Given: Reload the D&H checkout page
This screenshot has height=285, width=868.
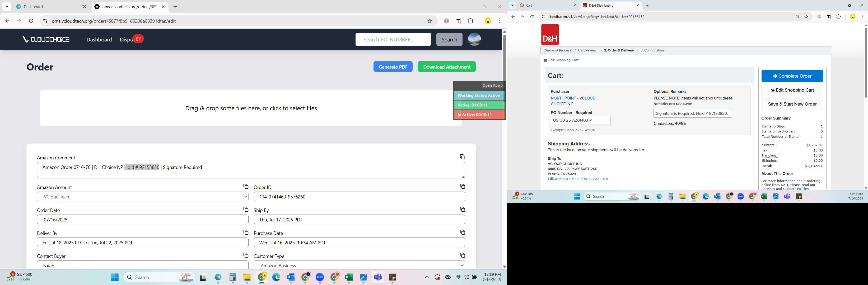Looking at the screenshot, I should coord(532,16).
